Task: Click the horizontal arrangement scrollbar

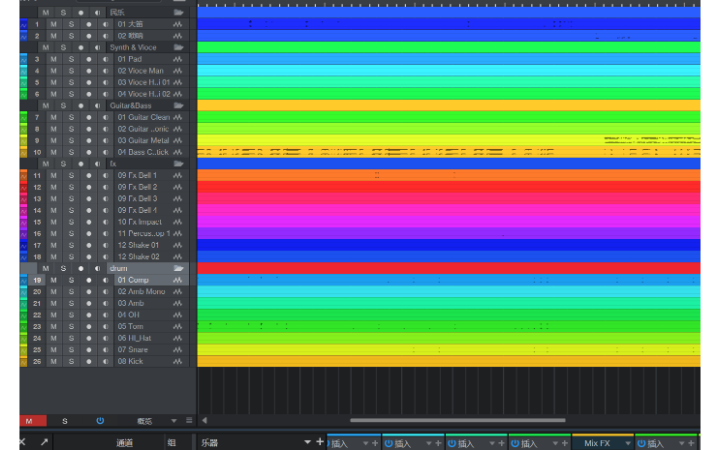Action: coord(457,420)
